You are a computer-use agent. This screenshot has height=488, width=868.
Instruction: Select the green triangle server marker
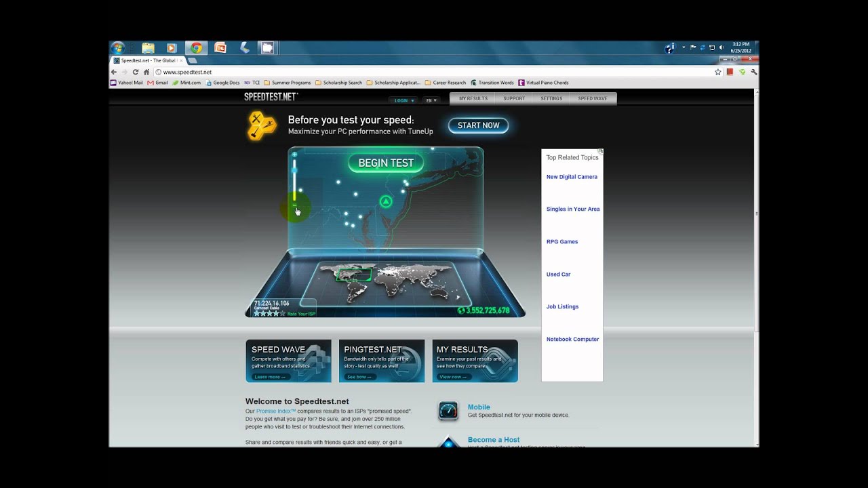pos(386,201)
